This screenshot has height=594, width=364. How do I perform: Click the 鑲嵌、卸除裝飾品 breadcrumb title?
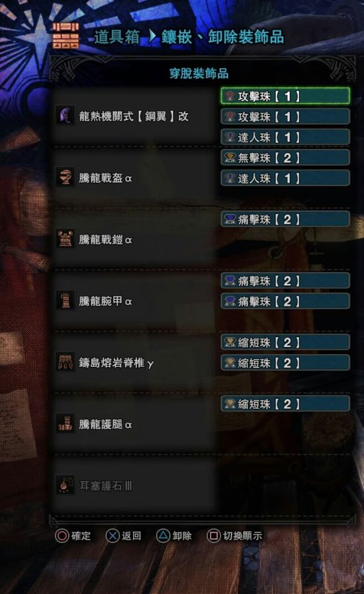tap(223, 37)
